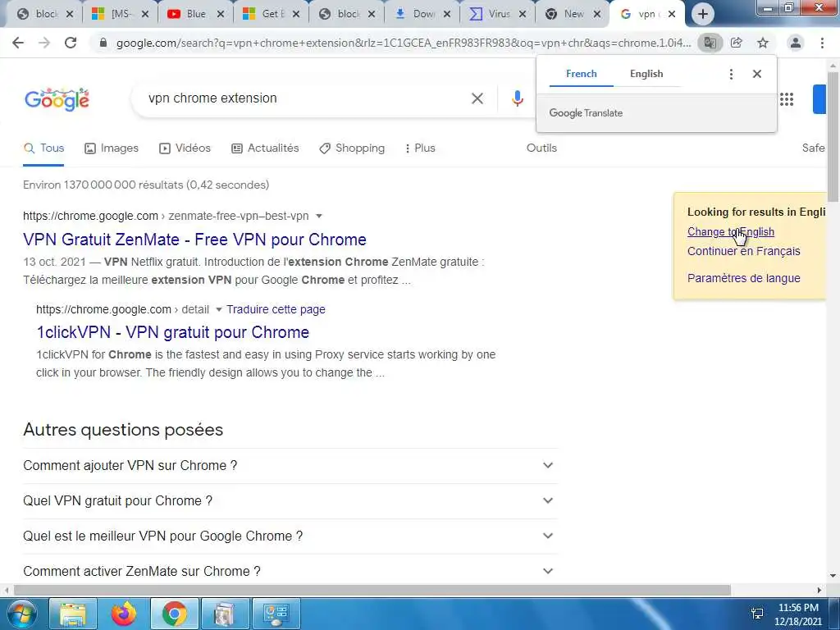This screenshot has width=840, height=630.
Task: Close the YouTube 'Blue' tab
Action: (x=220, y=15)
